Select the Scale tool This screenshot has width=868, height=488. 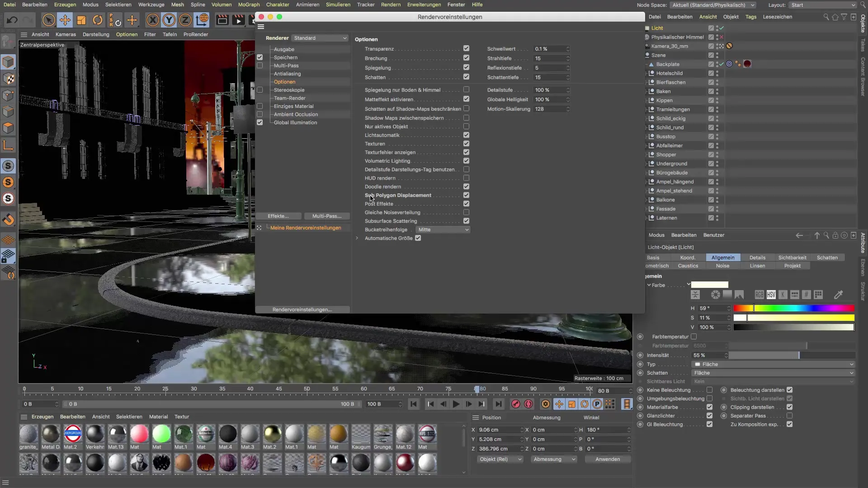coord(81,20)
